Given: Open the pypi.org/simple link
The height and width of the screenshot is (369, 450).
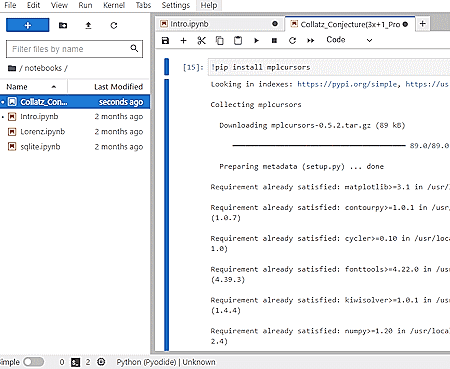Looking at the screenshot, I should tap(347, 84).
